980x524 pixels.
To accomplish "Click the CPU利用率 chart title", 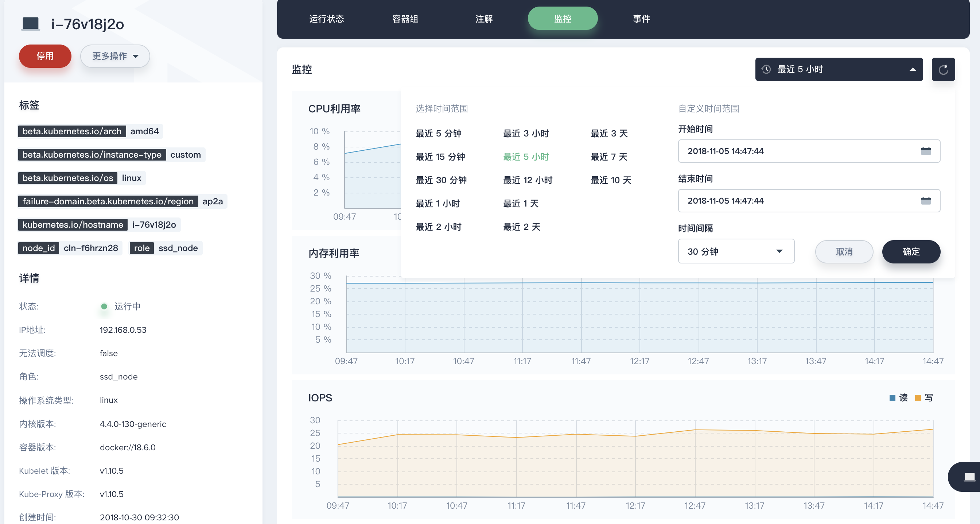I will [x=334, y=108].
